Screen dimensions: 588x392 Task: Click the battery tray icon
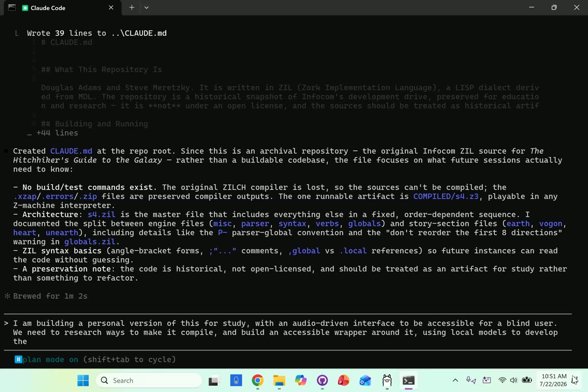527,380
